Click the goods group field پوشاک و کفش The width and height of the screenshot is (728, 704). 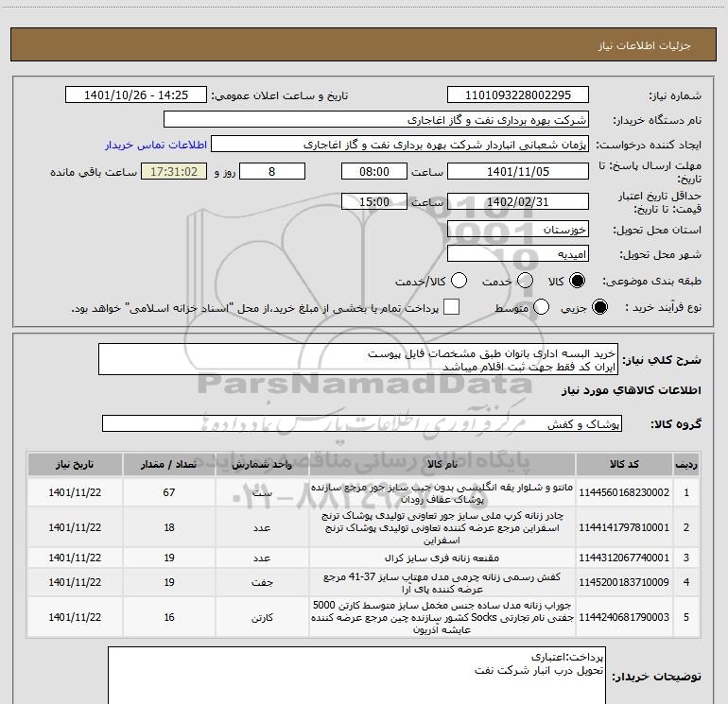point(362,423)
